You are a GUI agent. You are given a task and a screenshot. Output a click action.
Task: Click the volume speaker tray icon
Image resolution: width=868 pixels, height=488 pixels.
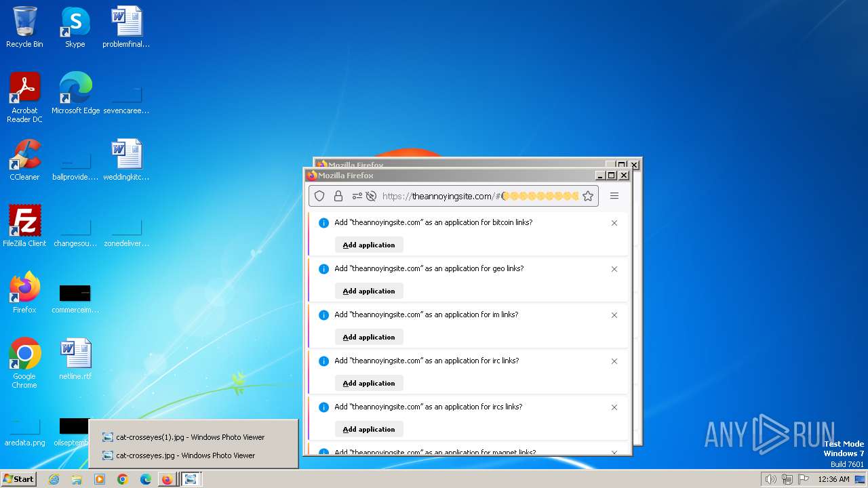[770, 479]
